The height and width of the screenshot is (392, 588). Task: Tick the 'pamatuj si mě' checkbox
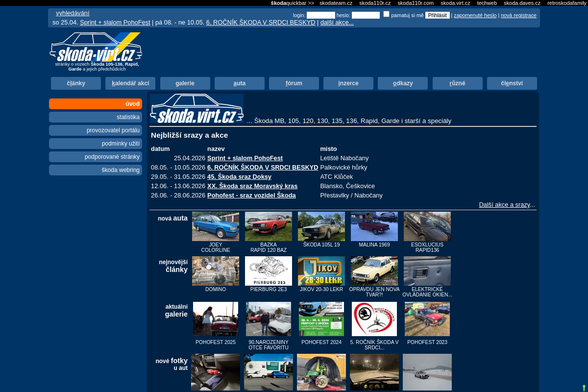pos(386,14)
